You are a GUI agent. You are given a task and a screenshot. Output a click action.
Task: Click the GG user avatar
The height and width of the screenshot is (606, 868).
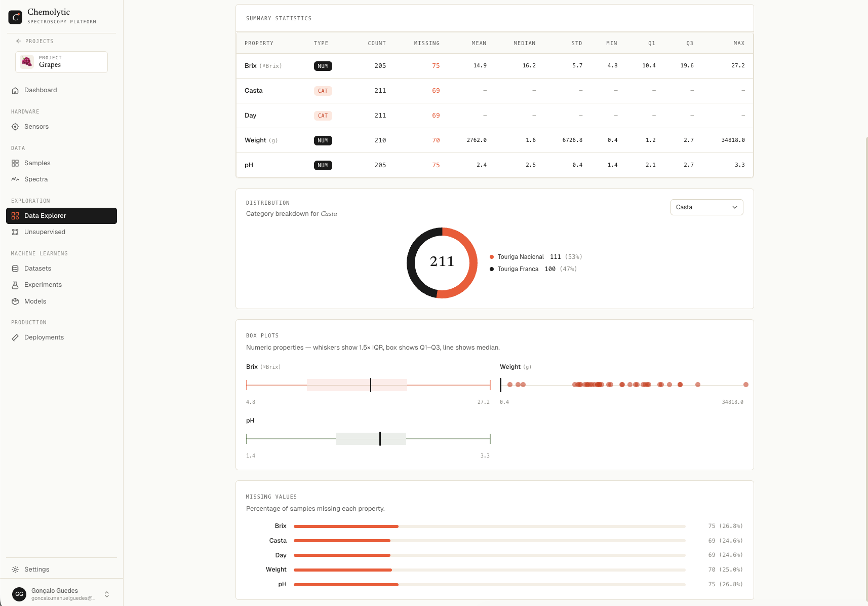(19, 594)
